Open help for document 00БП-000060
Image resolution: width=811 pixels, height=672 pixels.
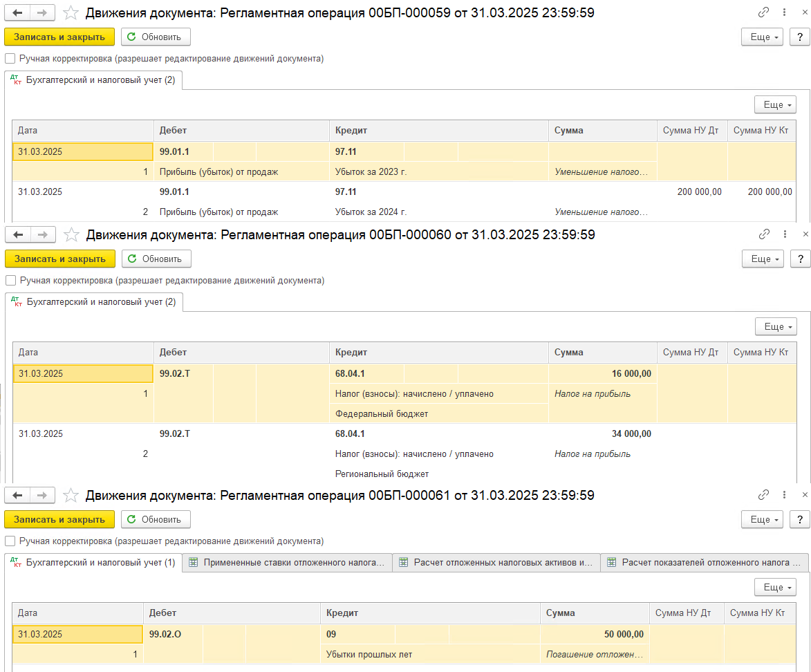coord(800,259)
